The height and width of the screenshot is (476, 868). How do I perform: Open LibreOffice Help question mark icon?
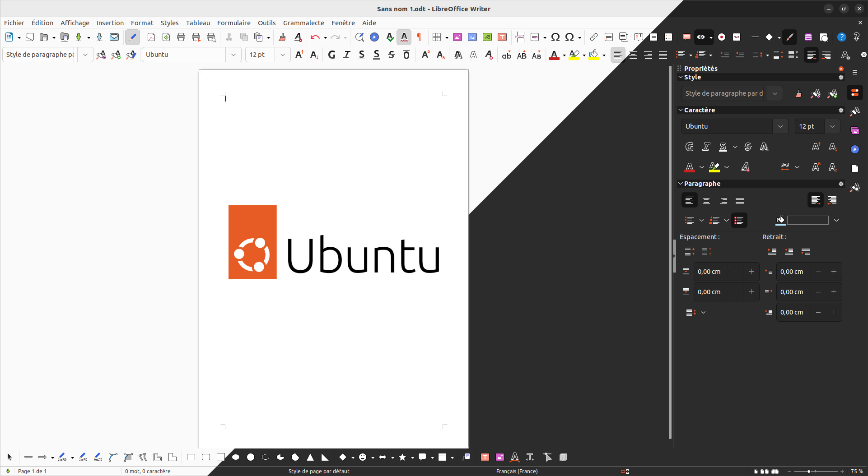(x=841, y=37)
